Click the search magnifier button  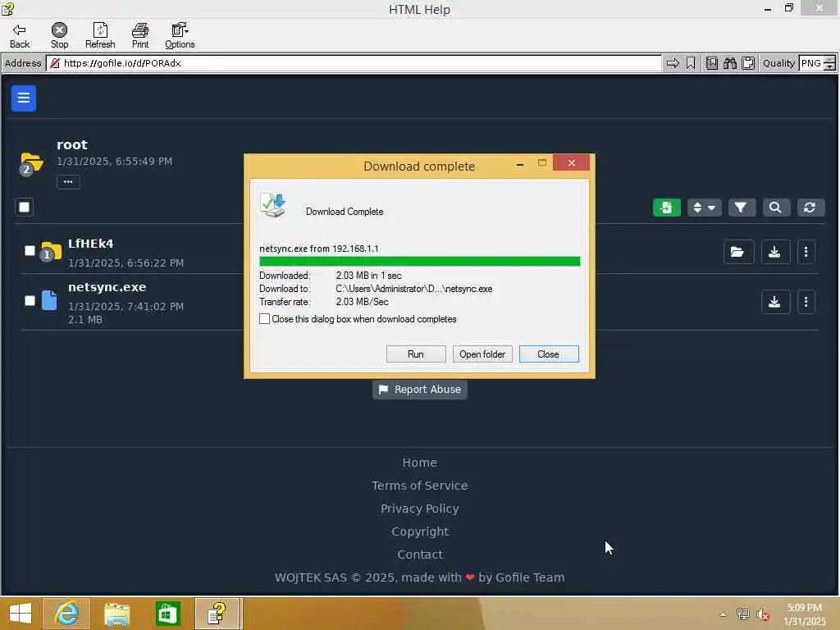pos(775,208)
